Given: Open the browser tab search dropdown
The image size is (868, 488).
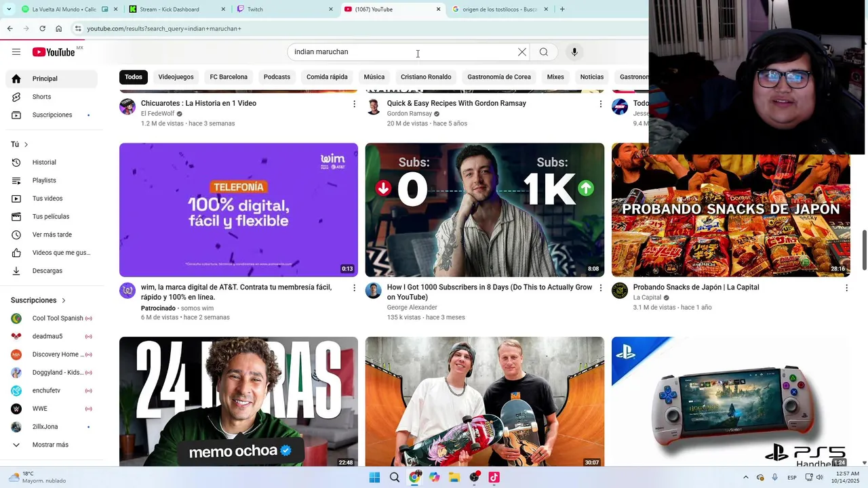Looking at the screenshot, I should click(x=9, y=9).
